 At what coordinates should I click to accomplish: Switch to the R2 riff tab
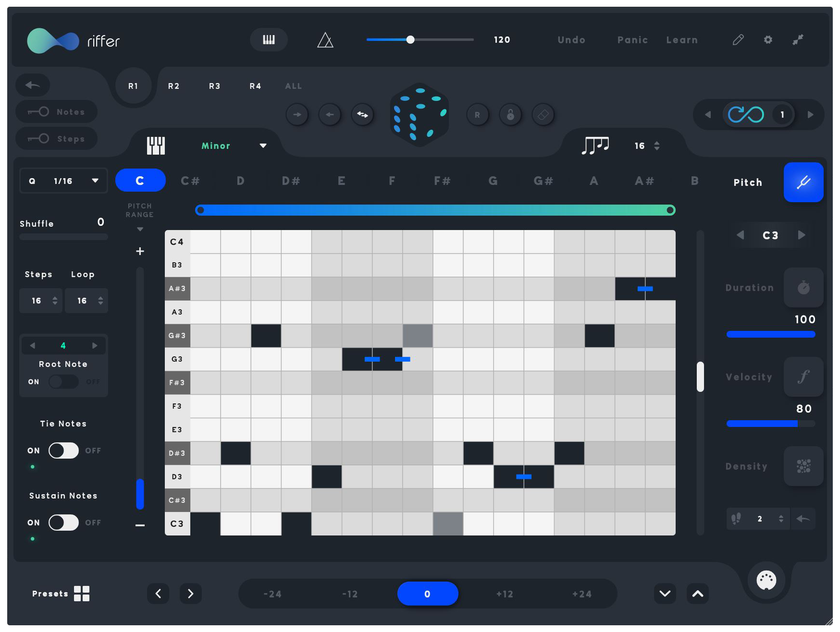click(x=173, y=86)
